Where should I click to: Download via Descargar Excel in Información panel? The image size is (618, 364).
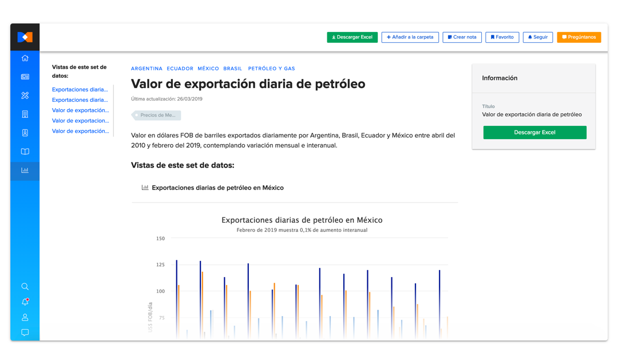click(x=535, y=133)
